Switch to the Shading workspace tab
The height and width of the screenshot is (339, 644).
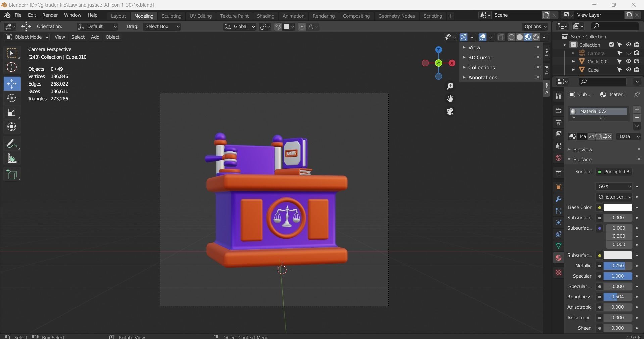tap(265, 16)
